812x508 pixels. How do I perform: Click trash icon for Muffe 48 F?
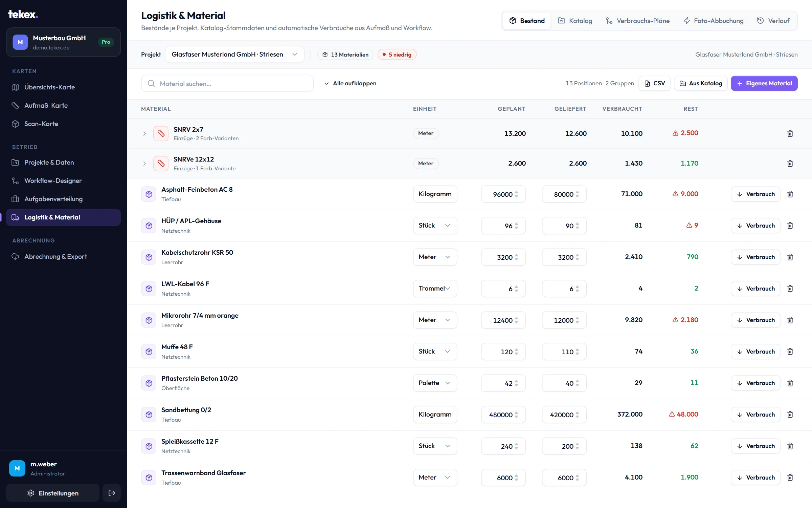pos(790,352)
